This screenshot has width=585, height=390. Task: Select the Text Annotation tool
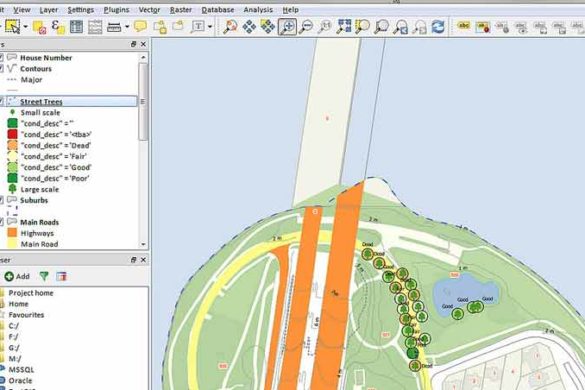(198, 26)
